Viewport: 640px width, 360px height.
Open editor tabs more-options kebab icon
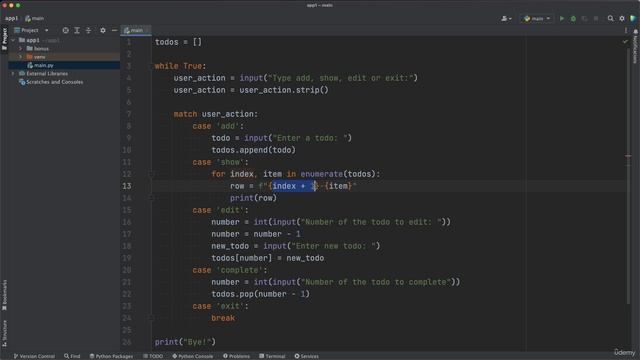pos(626,30)
